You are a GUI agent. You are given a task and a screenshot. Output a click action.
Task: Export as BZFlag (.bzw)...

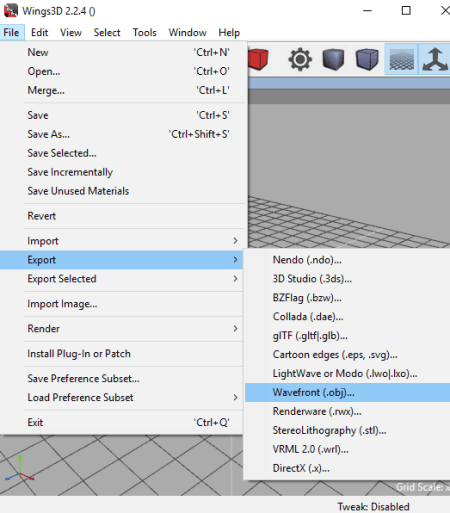pyautogui.click(x=347, y=298)
